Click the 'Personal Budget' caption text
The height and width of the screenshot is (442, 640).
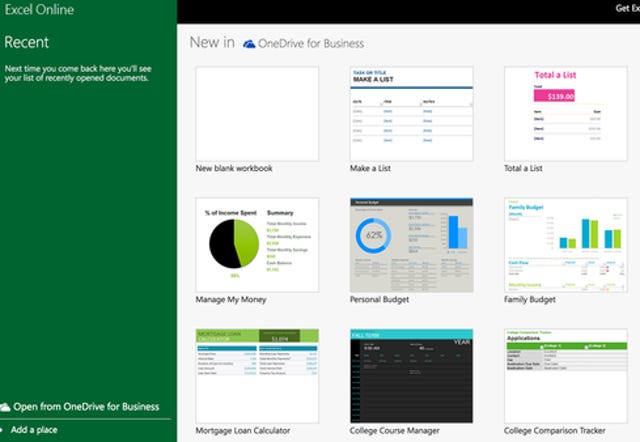coord(379,300)
